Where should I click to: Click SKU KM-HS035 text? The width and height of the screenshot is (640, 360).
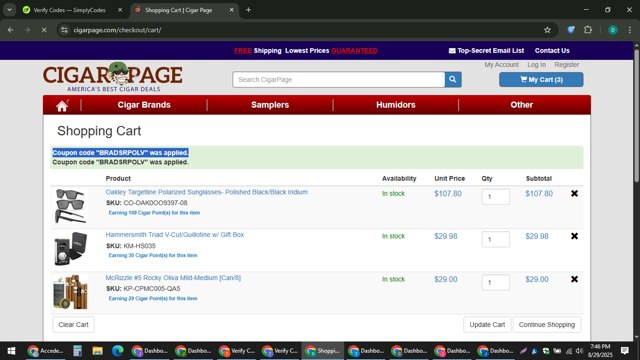coord(131,246)
